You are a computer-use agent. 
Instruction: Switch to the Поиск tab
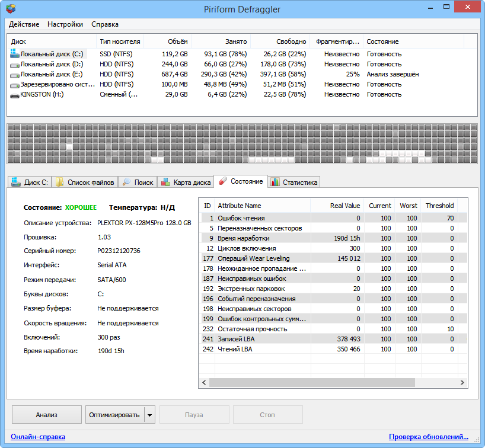pyautogui.click(x=138, y=182)
